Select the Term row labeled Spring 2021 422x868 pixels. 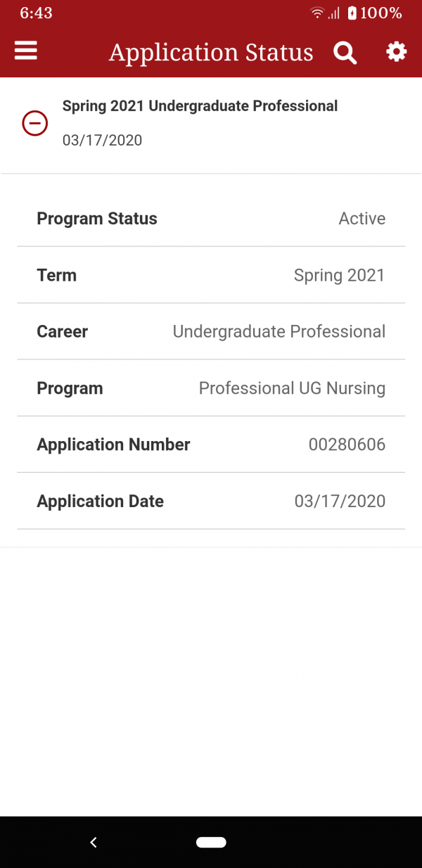tap(211, 274)
